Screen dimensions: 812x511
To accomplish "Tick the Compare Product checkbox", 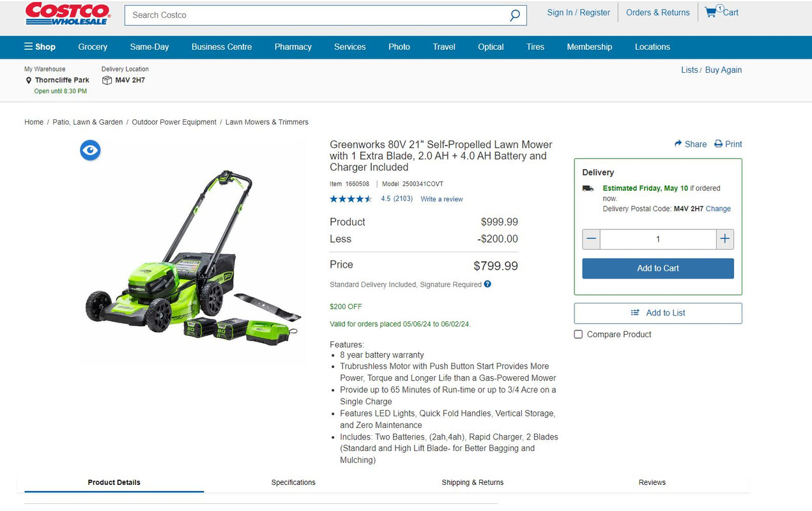I will 578,334.
